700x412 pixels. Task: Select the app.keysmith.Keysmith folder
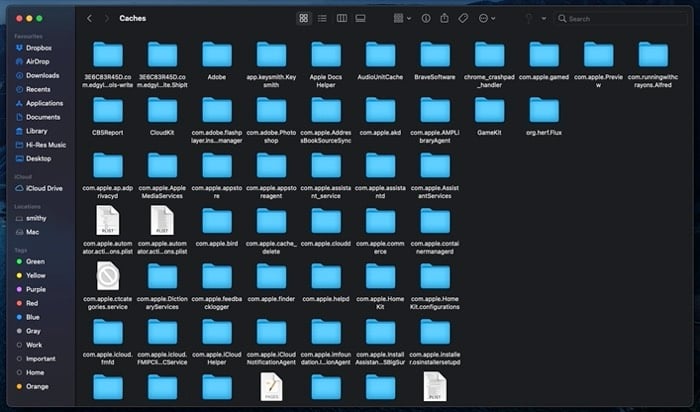coord(271,55)
